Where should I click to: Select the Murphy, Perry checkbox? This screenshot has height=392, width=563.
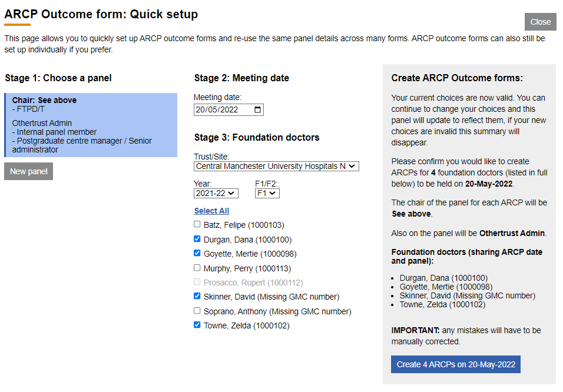point(197,268)
